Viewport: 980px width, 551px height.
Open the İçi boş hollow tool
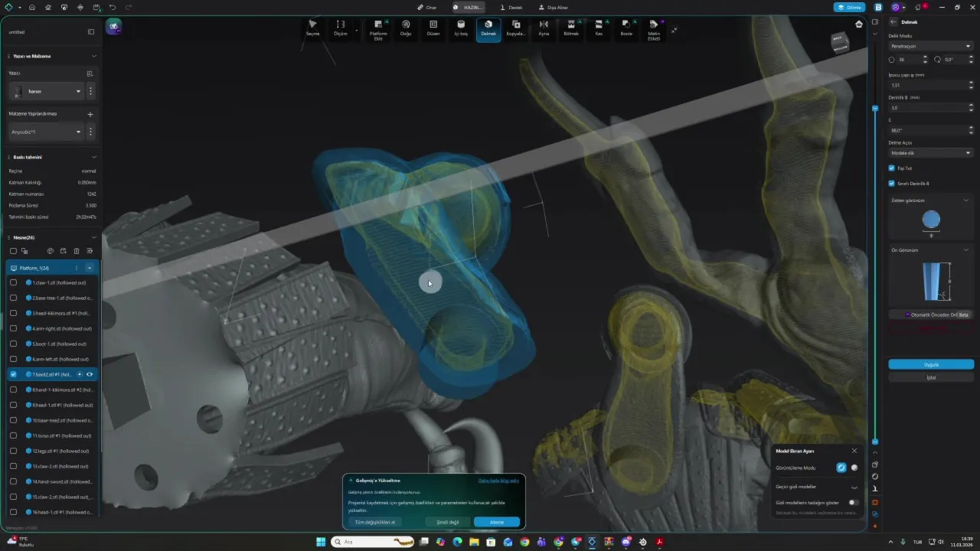tap(461, 28)
